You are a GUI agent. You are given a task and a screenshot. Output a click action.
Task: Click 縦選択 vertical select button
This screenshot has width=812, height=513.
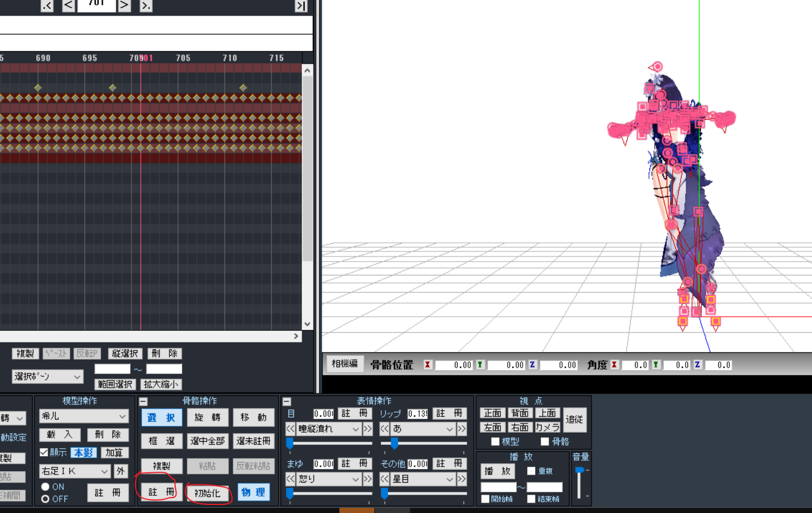click(x=125, y=353)
